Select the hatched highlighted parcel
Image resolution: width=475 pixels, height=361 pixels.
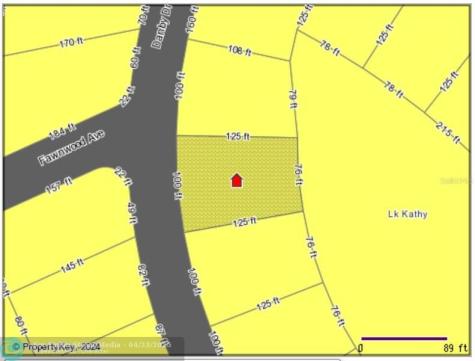pos(239,183)
